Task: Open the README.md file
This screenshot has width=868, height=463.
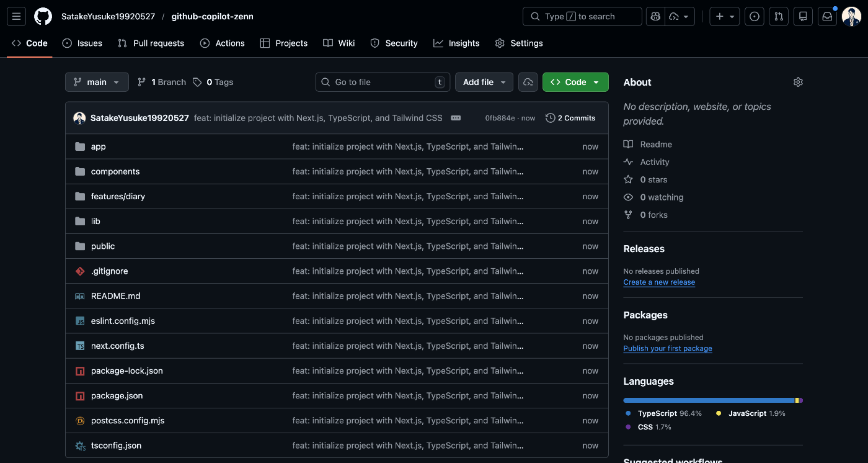Action: (x=115, y=296)
